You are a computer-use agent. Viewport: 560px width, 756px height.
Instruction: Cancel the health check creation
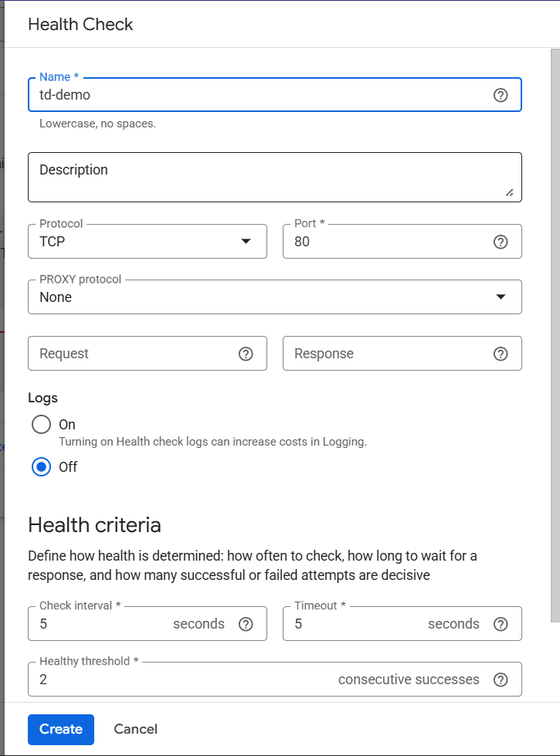[135, 729]
